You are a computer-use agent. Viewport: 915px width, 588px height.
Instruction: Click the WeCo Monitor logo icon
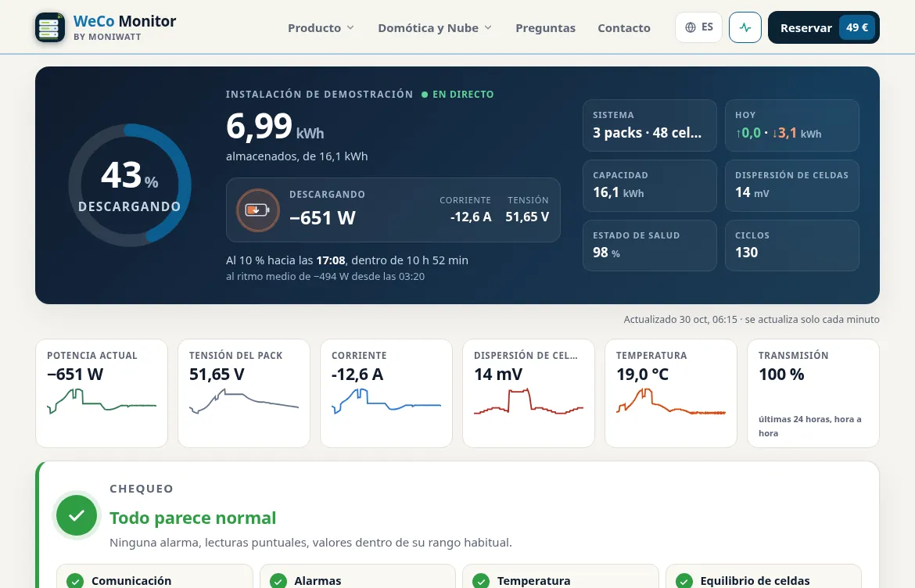coord(50,27)
